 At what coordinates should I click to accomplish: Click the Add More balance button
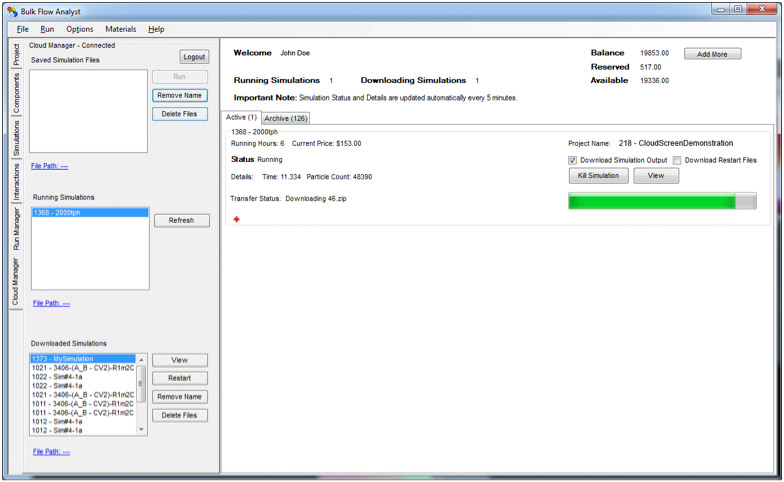[711, 54]
